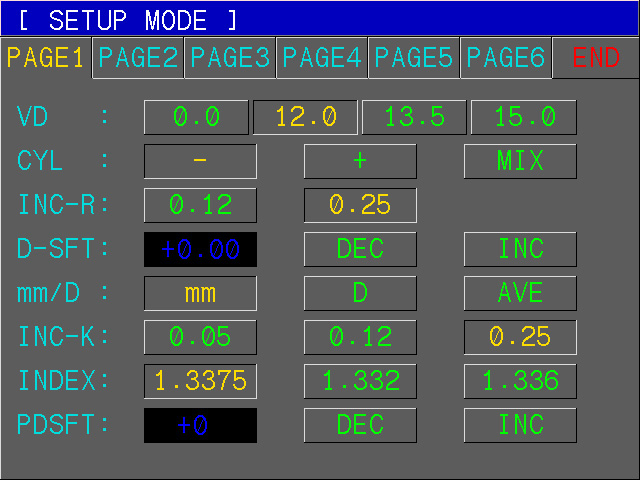Click the SETUP MODE title text
The image size is (640, 480).
pos(128,20)
